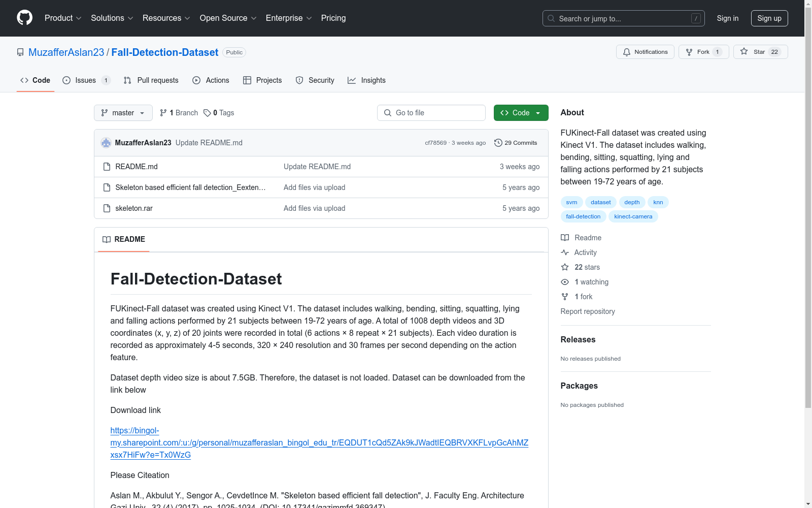The image size is (812, 508).
Task: Expand the Solutions menu
Action: pyautogui.click(x=112, y=18)
